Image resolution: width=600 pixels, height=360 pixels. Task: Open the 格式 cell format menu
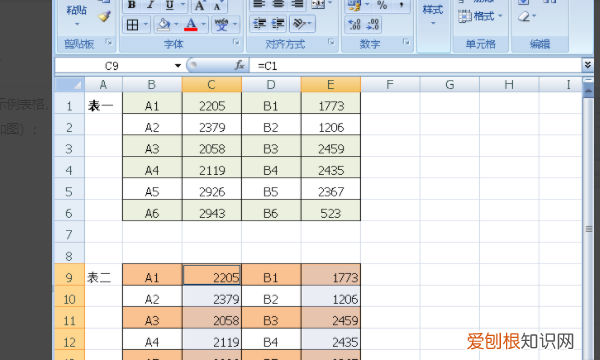[481, 16]
